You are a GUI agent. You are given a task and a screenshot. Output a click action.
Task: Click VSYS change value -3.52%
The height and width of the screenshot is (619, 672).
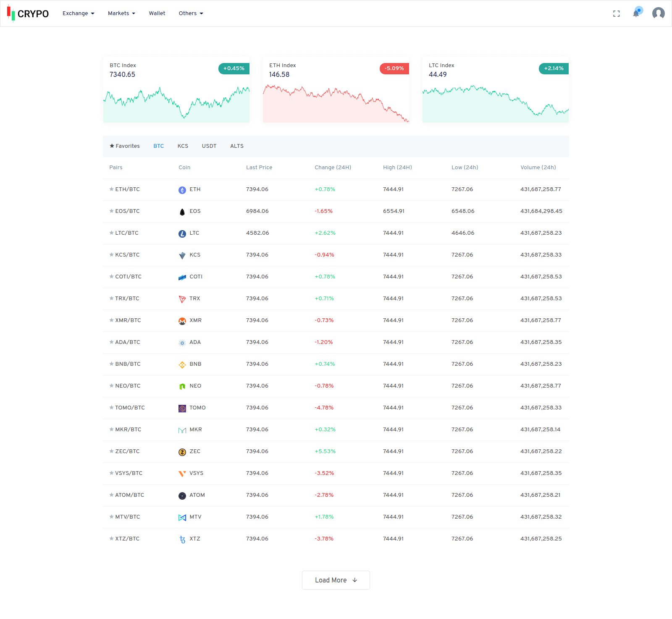(324, 473)
